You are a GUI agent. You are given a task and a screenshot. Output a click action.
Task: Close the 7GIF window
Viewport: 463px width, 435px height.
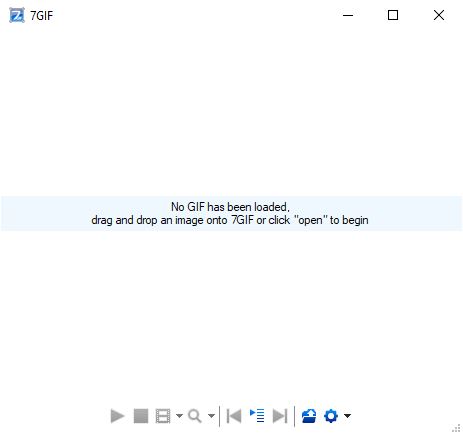439,15
